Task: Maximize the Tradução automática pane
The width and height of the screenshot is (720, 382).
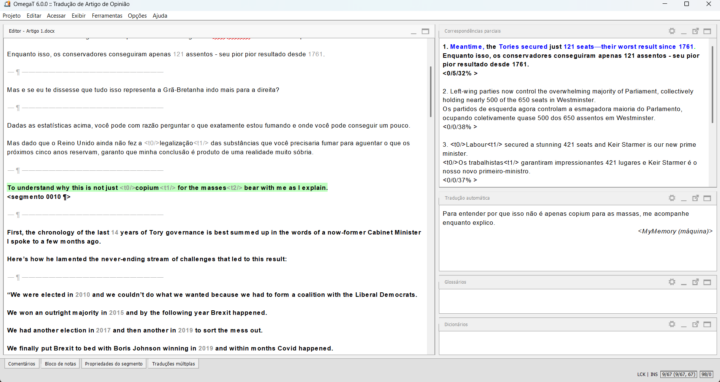Action: click(x=707, y=198)
